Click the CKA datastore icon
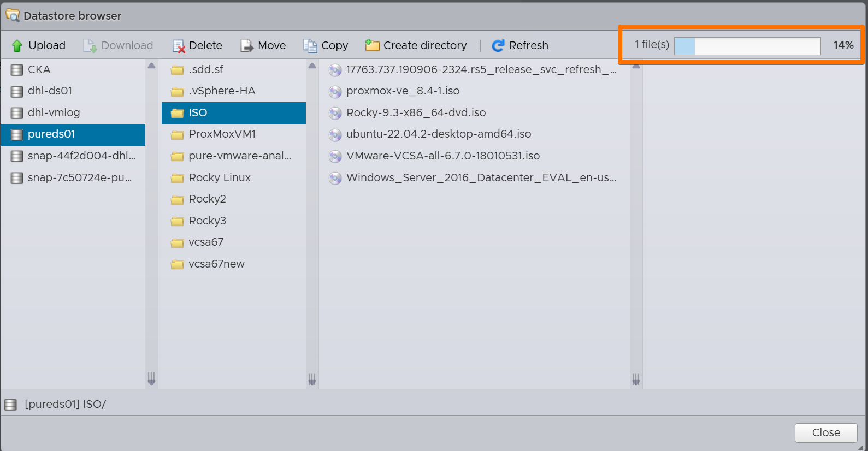 pyautogui.click(x=17, y=70)
